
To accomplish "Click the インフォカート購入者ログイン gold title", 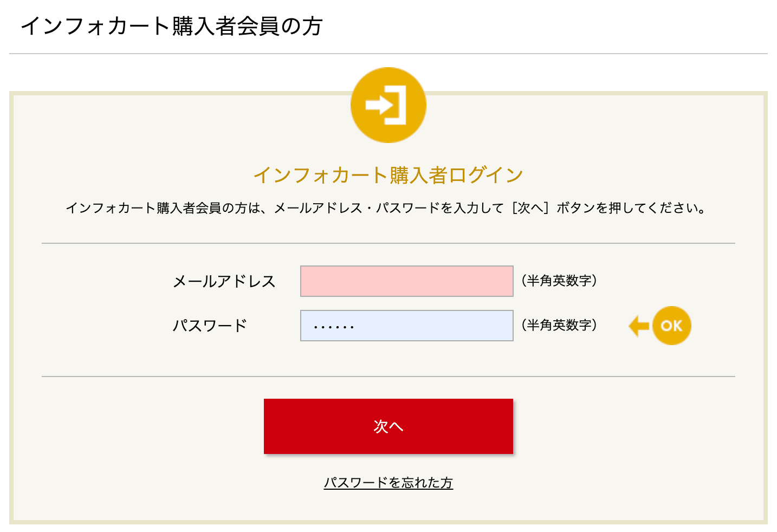I will click(388, 175).
